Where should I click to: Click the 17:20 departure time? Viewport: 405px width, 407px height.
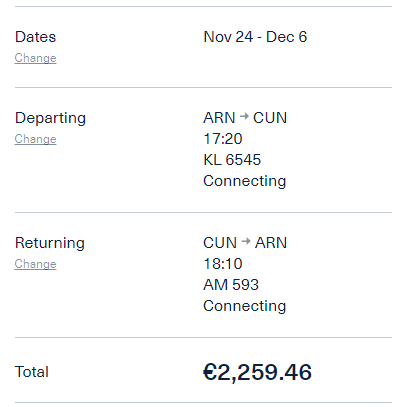pyautogui.click(x=223, y=139)
